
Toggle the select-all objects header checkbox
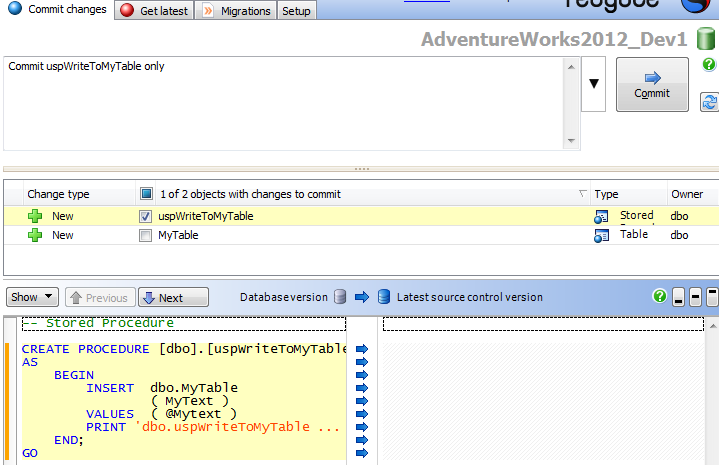tap(146, 194)
